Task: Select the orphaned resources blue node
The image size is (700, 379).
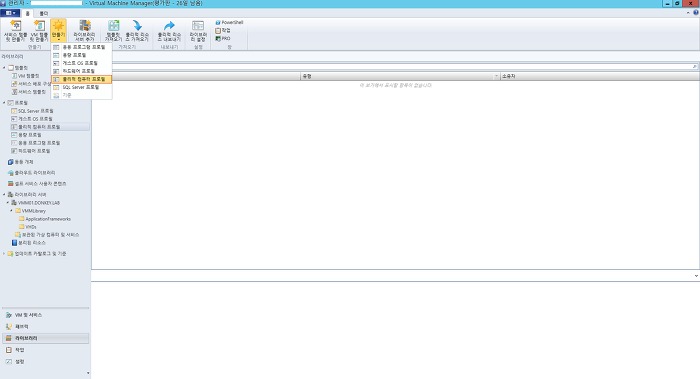Action: pos(29,243)
